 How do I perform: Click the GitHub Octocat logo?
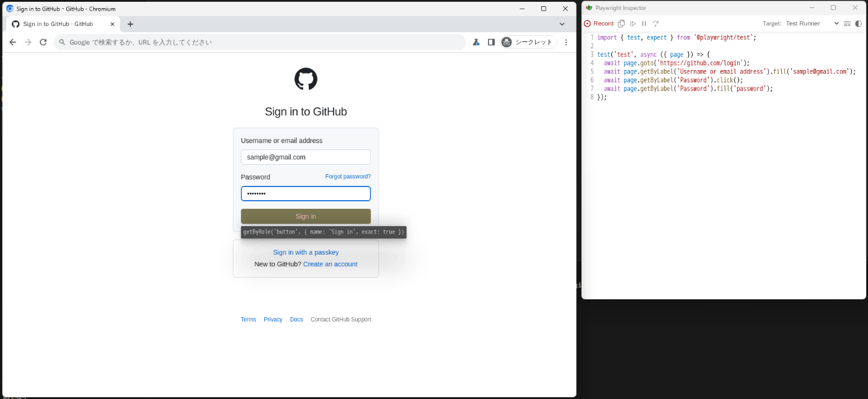point(306,79)
